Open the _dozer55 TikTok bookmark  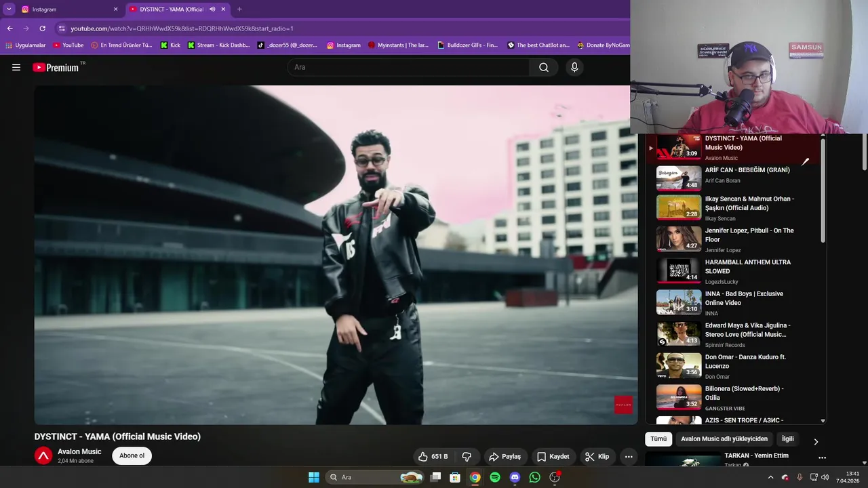click(288, 45)
